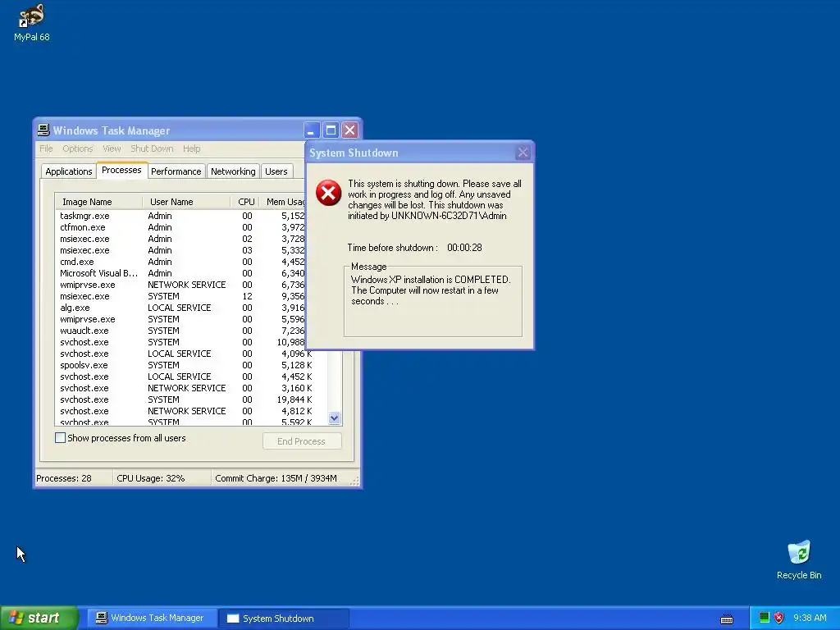Open the Recycle Bin desktop icon
840x630 pixels.
pyautogui.click(x=799, y=559)
